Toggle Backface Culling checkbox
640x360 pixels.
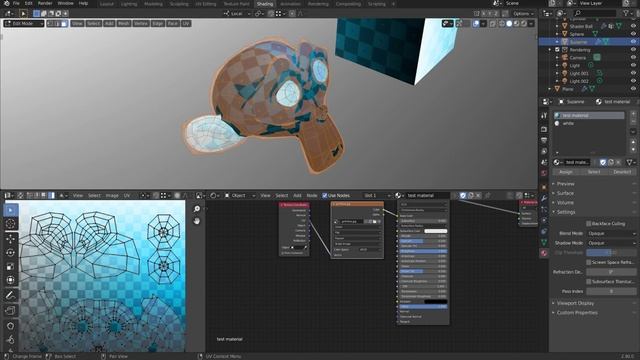click(589, 224)
